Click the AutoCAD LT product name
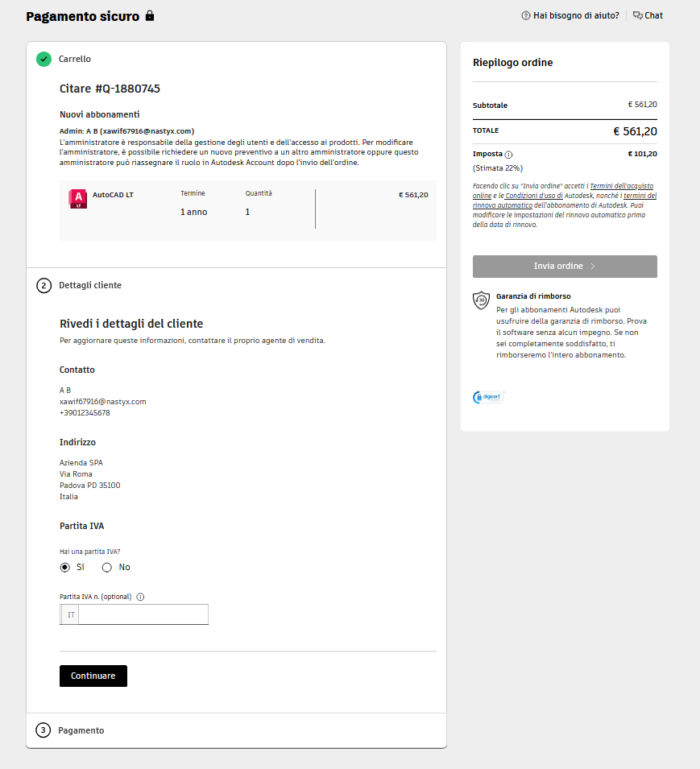The width and height of the screenshot is (700, 769). pos(113,195)
